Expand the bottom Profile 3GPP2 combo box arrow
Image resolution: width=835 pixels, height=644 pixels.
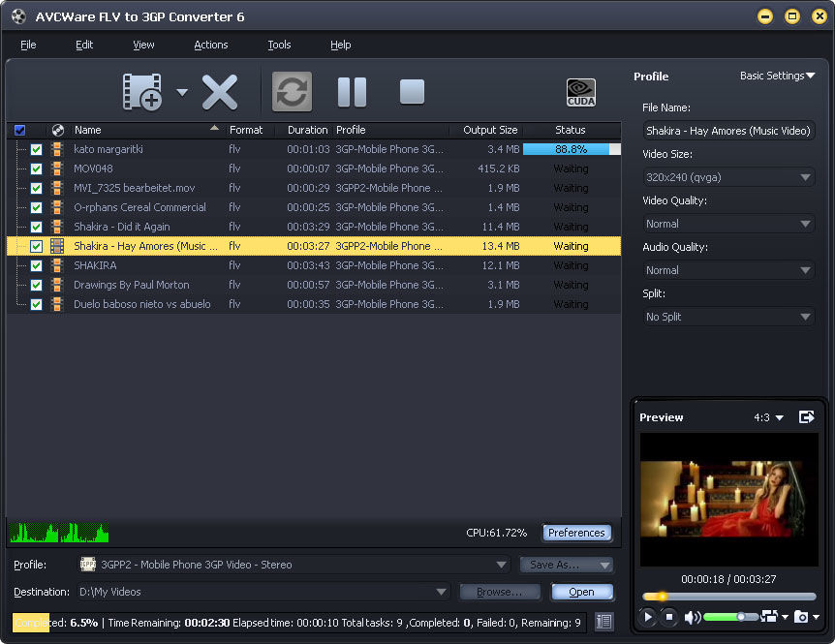[501, 565]
